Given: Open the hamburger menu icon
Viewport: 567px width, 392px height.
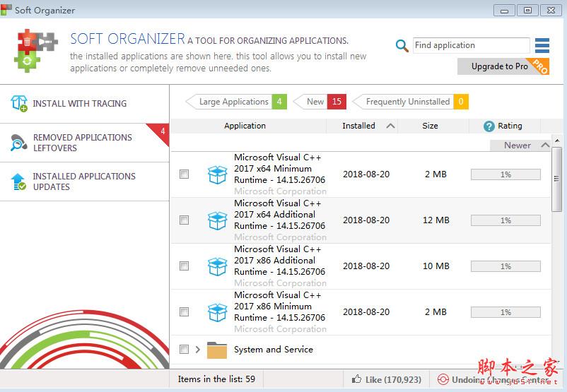Looking at the screenshot, I should [542, 45].
